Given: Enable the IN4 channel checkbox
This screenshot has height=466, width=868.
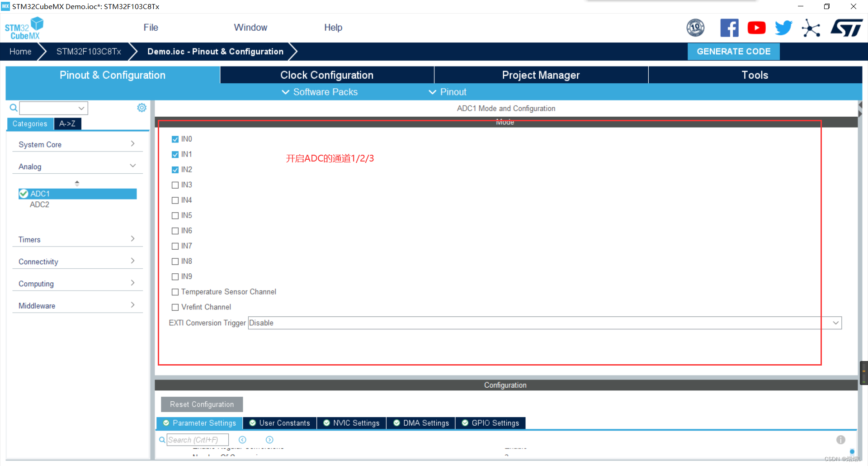Looking at the screenshot, I should 175,200.
